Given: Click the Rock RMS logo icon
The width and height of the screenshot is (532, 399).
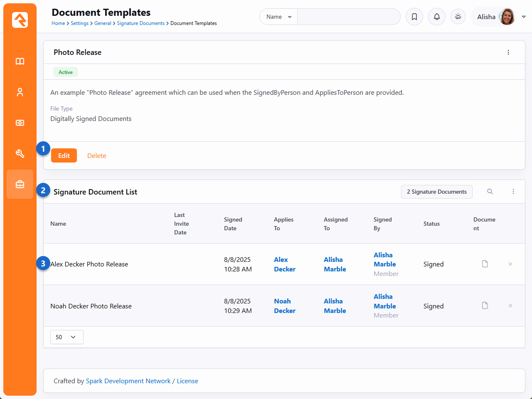Looking at the screenshot, I should (20, 20).
